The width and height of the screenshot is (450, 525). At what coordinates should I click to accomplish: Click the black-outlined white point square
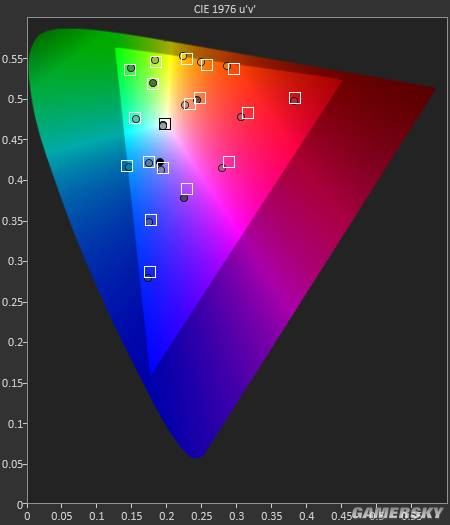tap(165, 124)
